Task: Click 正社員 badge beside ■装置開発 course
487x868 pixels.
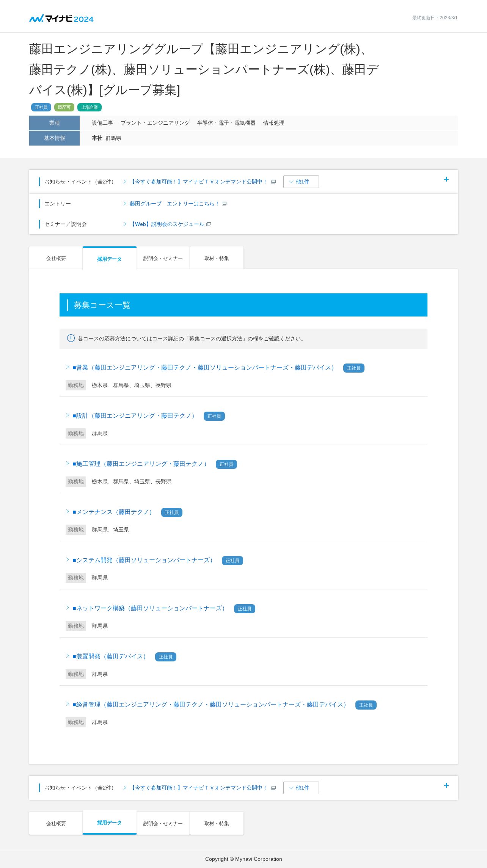Action: [x=166, y=657]
